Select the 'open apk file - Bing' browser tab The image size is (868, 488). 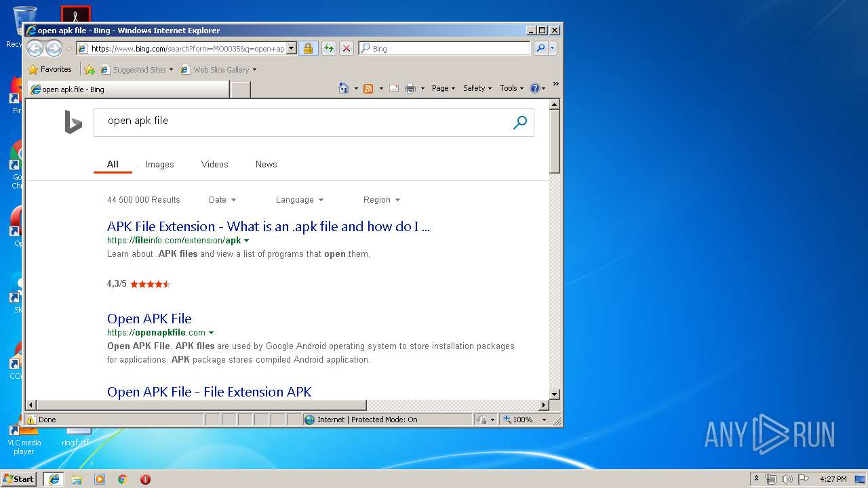click(127, 89)
